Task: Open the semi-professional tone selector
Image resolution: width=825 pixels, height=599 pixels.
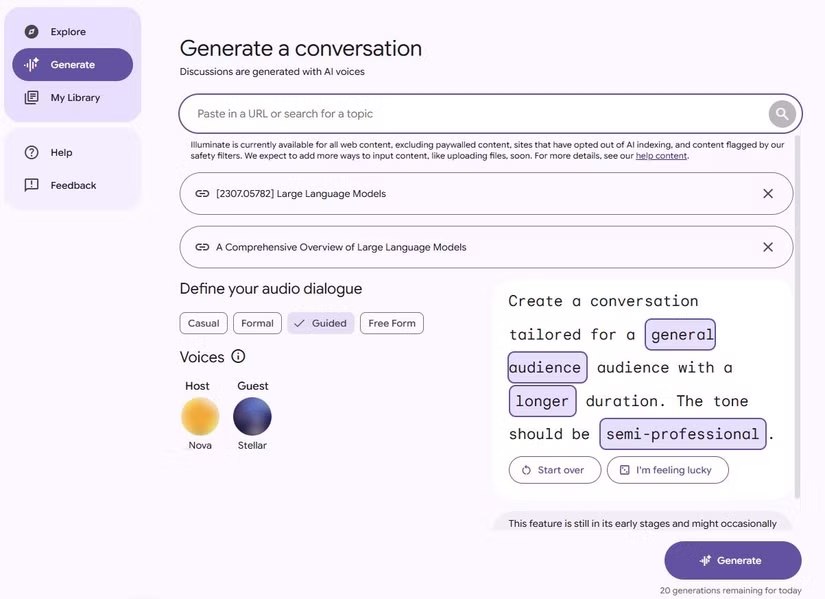Action: pos(683,434)
